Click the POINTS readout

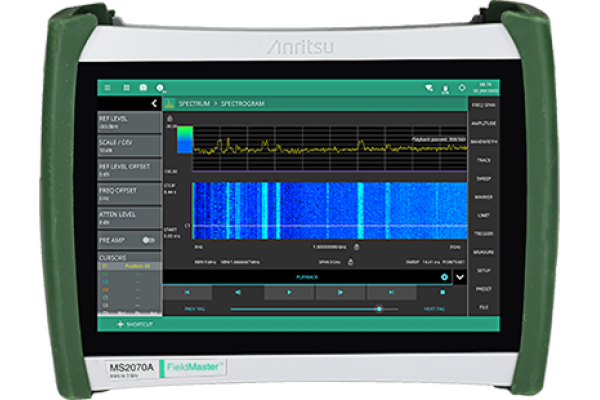tap(454, 262)
